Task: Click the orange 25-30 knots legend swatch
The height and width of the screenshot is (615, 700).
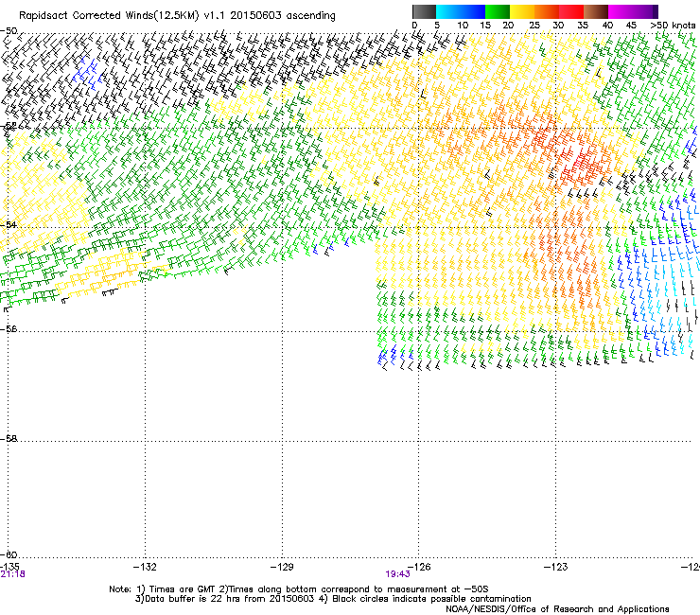Action: pos(547,11)
